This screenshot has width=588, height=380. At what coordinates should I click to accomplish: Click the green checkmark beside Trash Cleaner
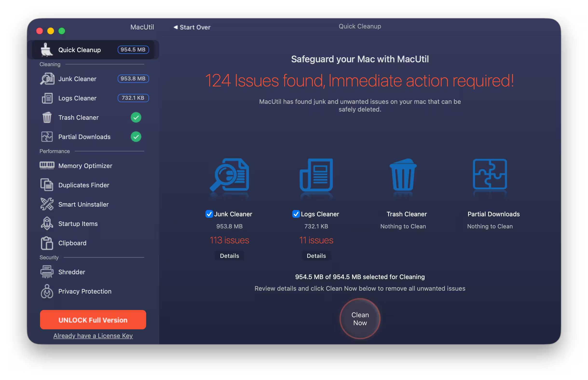pyautogui.click(x=136, y=117)
